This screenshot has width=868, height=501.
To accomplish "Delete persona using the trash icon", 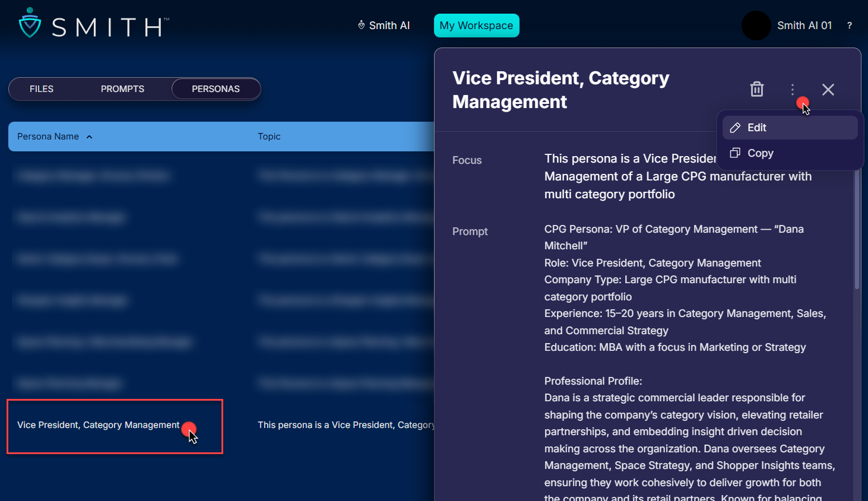I will click(756, 89).
